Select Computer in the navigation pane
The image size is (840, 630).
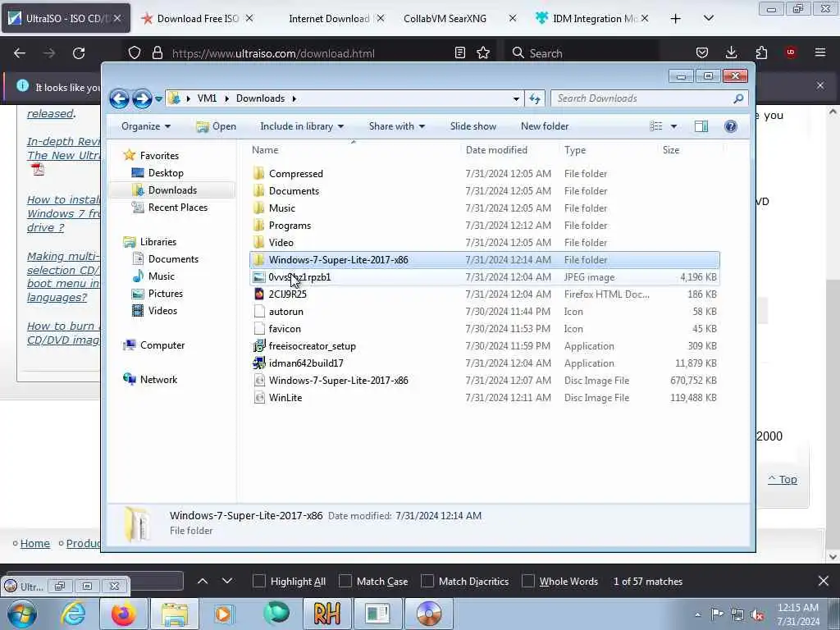[x=153, y=345]
